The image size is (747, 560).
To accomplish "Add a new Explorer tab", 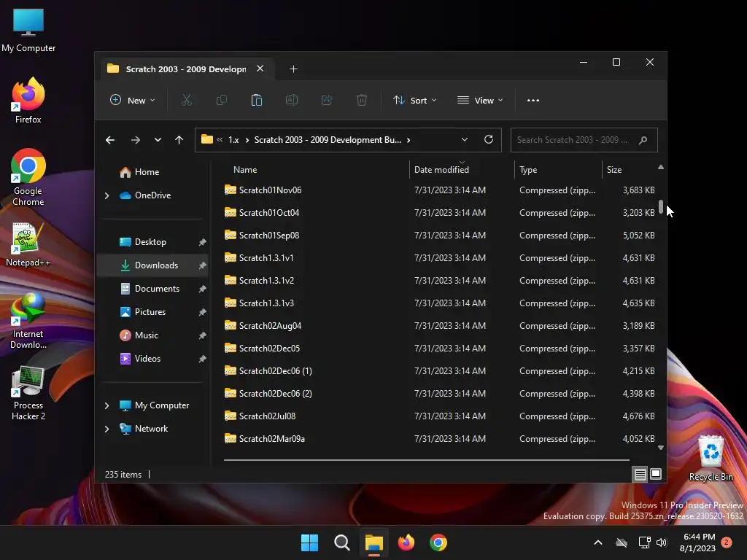I will point(293,69).
